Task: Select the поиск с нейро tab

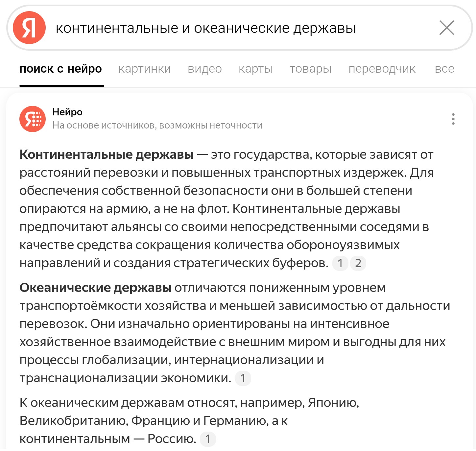Action: pos(61,69)
